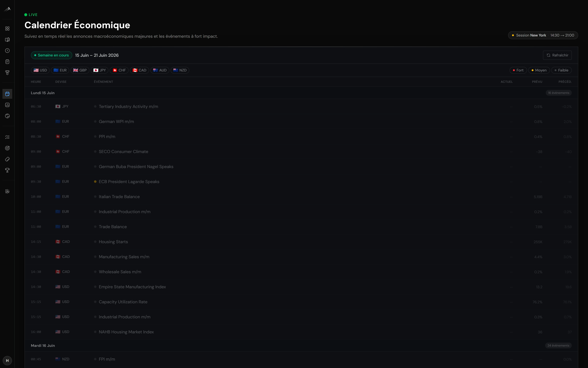Viewport: 588px width, 368px height.
Task: Toggle the GBP currency filter
Action: point(80,70)
